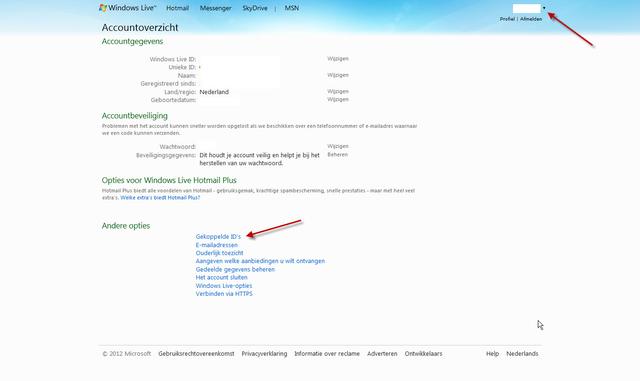The image size is (640, 381).
Task: Open Gebruiksrechtovereenkomst in the footer
Action: tap(196, 354)
